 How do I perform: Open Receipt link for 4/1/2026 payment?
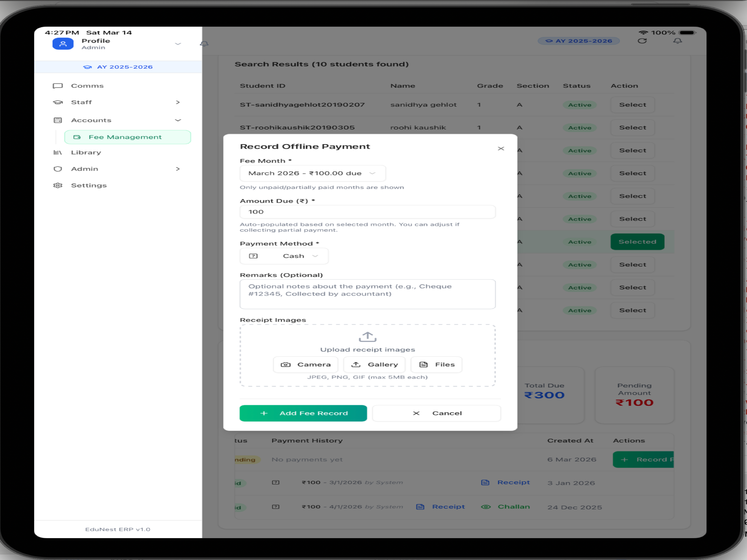coord(440,507)
